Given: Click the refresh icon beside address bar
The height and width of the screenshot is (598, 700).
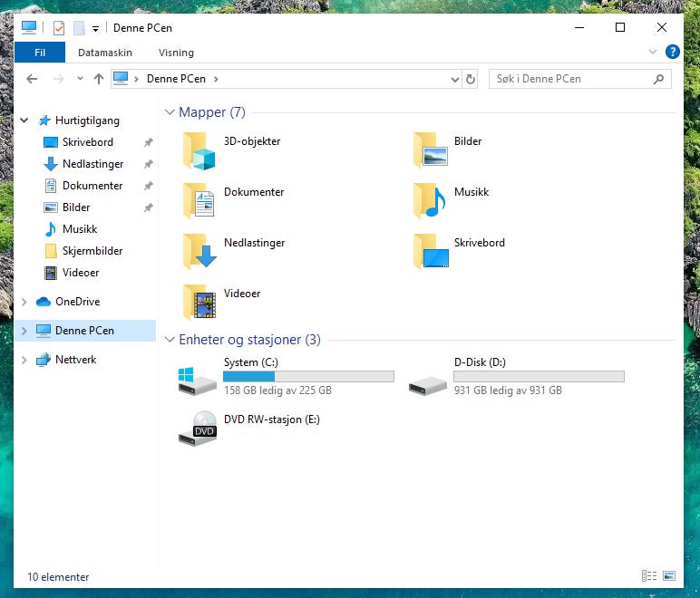Looking at the screenshot, I should pos(471,80).
